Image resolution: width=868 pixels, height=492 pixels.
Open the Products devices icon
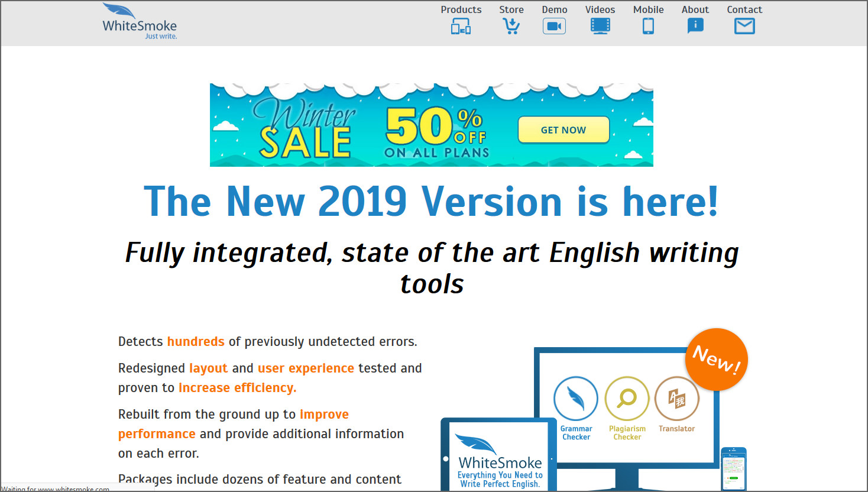[461, 26]
